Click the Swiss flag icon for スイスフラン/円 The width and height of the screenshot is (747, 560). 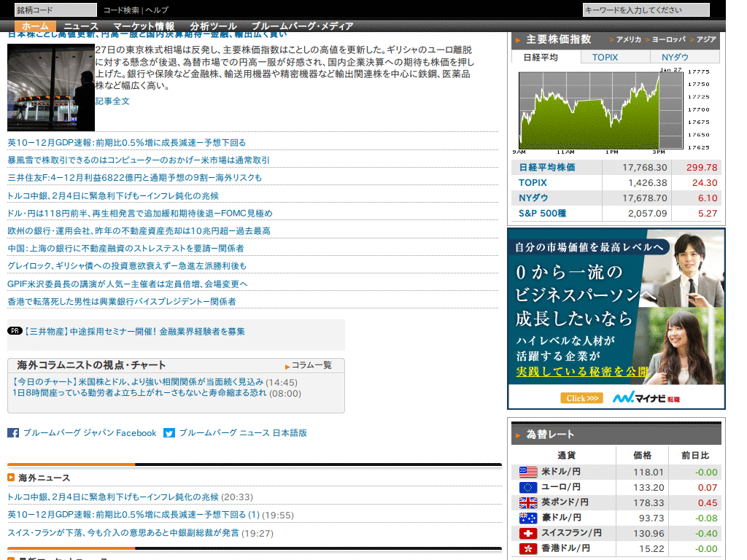528,533
